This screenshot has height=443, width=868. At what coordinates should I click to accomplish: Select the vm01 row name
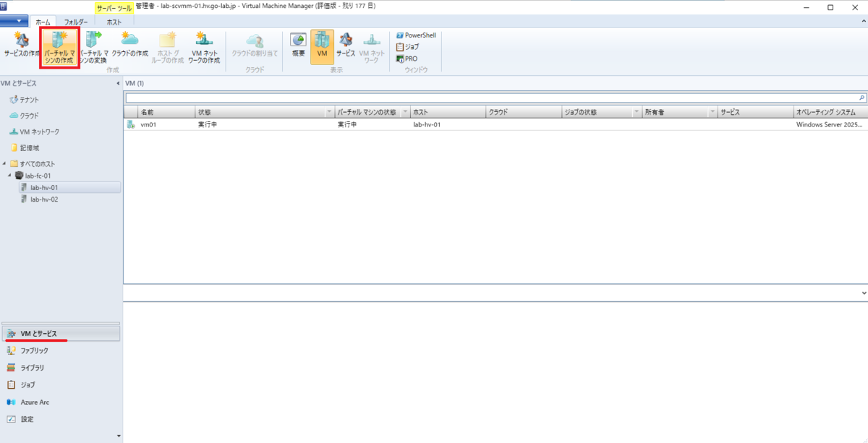(148, 124)
